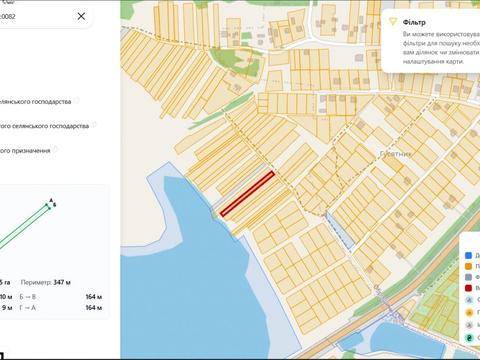Clear the cadastral number search field
Viewport: 480px width, 360px height.
[81, 16]
